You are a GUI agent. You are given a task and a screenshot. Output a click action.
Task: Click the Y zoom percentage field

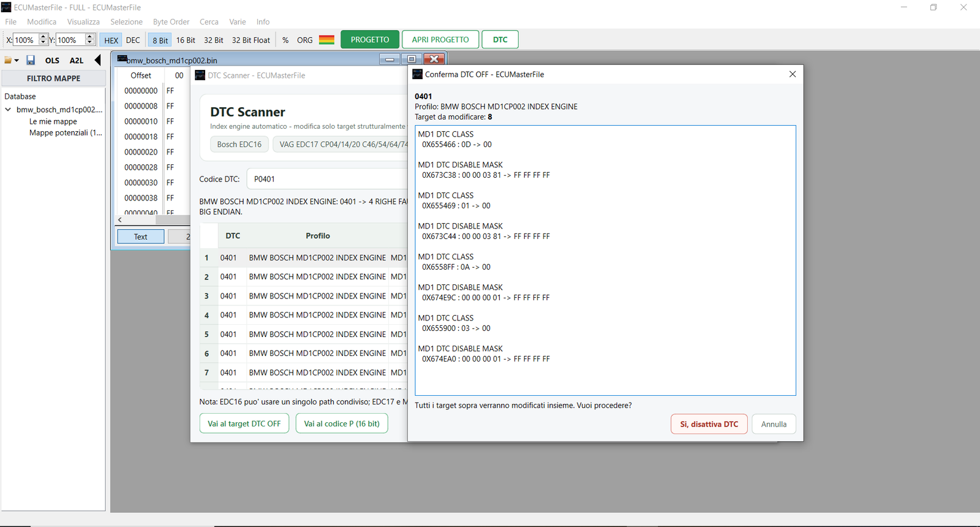(70, 40)
